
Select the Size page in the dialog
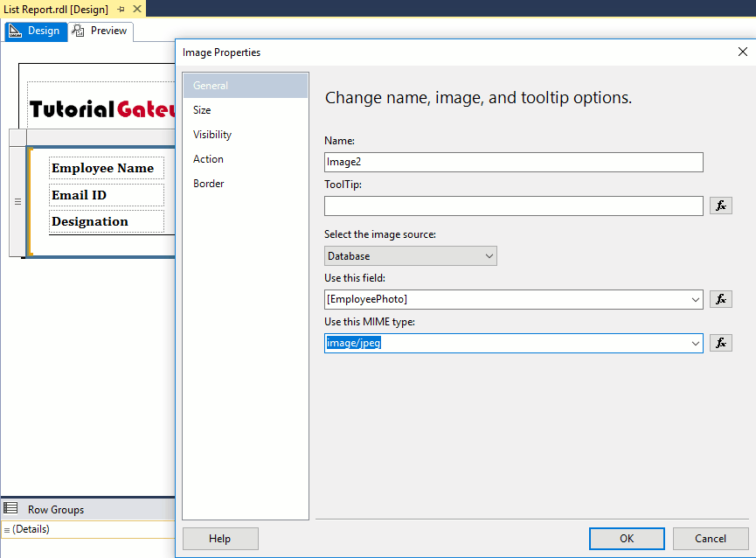[204, 109]
